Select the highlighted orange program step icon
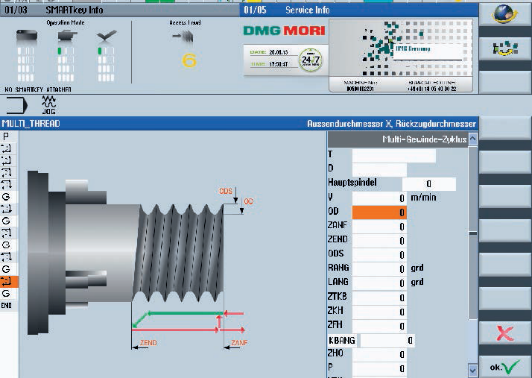This screenshot has width=532, height=378. [x=9, y=282]
